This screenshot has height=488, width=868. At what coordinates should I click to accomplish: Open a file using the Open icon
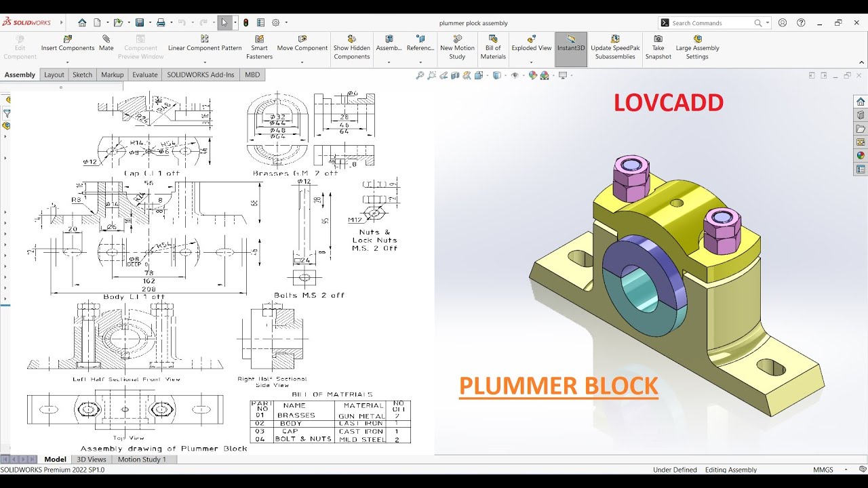click(118, 22)
